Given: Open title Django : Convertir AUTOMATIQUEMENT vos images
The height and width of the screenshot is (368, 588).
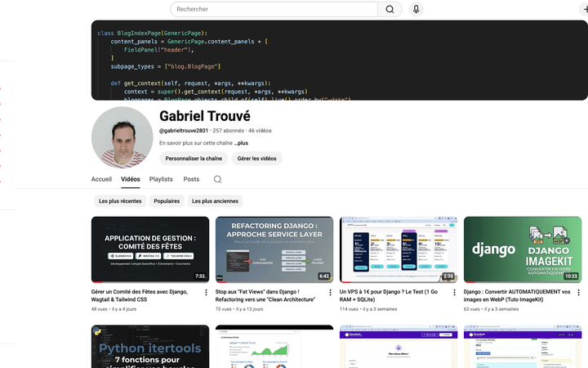Looking at the screenshot, I should tap(517, 295).
